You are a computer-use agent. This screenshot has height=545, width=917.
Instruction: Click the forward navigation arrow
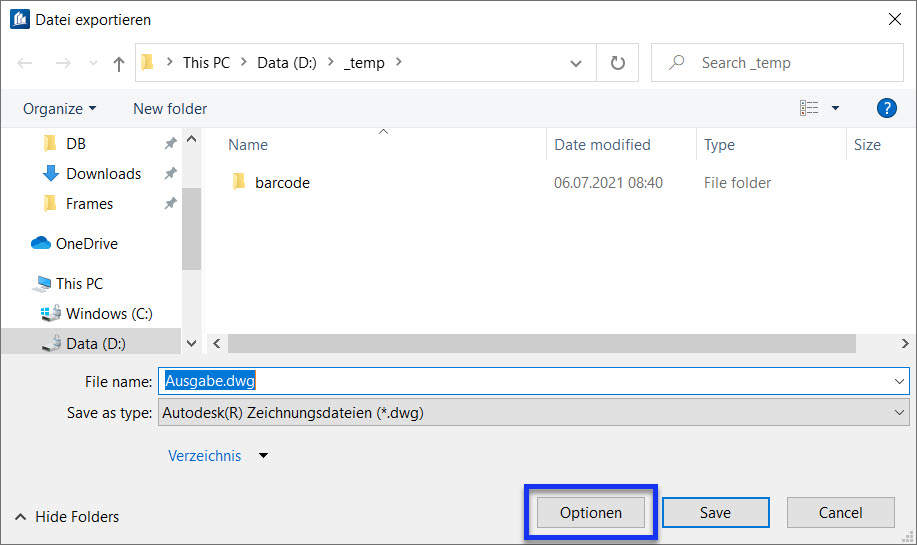point(63,63)
